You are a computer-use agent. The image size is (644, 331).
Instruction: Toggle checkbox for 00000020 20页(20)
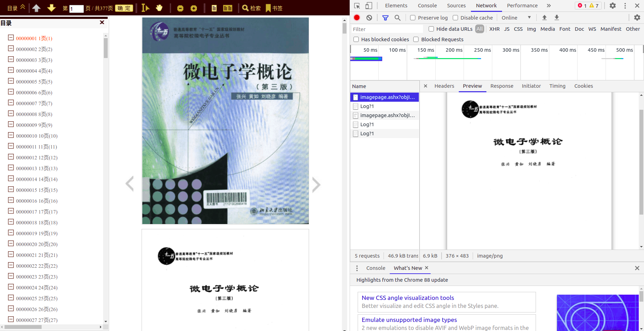coord(11,244)
